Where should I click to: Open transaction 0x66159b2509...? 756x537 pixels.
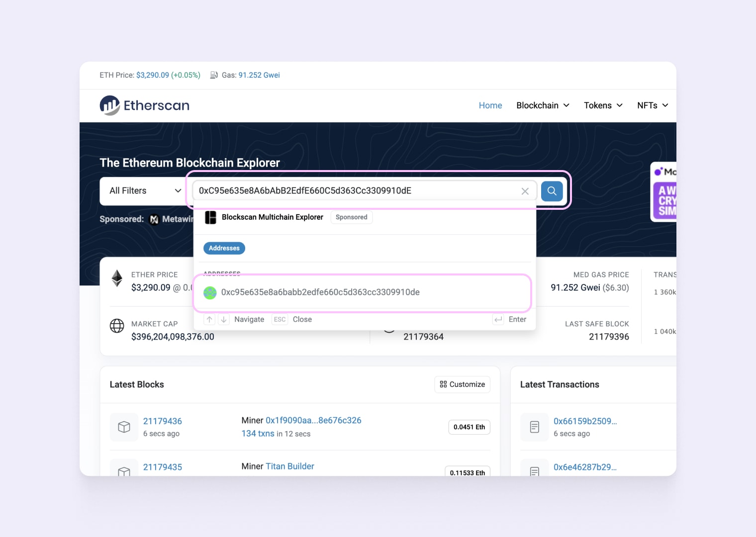coord(585,421)
